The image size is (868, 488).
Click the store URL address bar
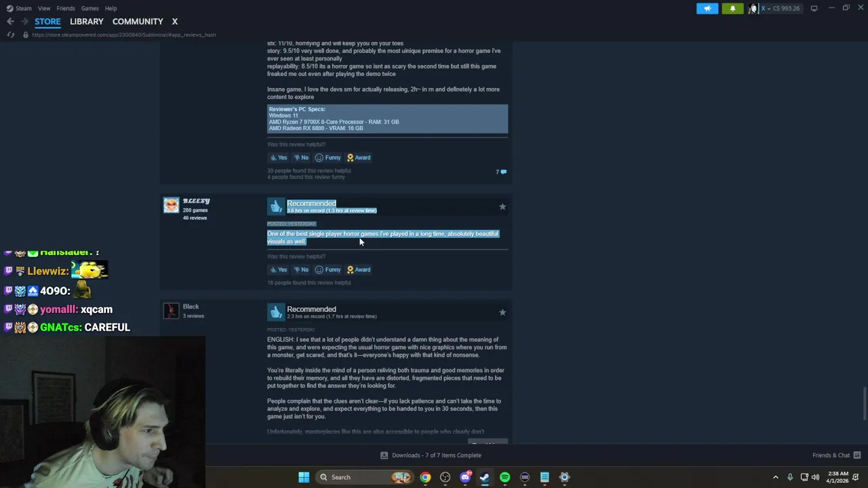pyautogui.click(x=123, y=35)
